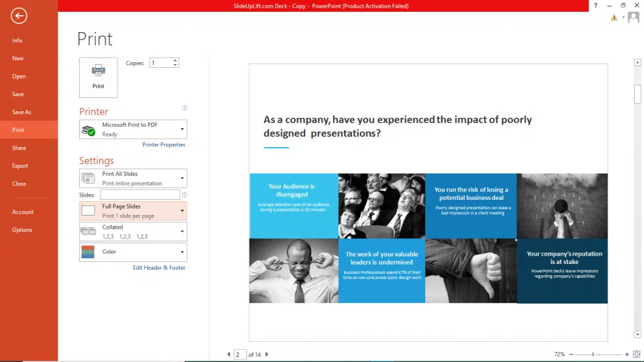
Task: Click the Print button with printer icon
Action: [98, 77]
